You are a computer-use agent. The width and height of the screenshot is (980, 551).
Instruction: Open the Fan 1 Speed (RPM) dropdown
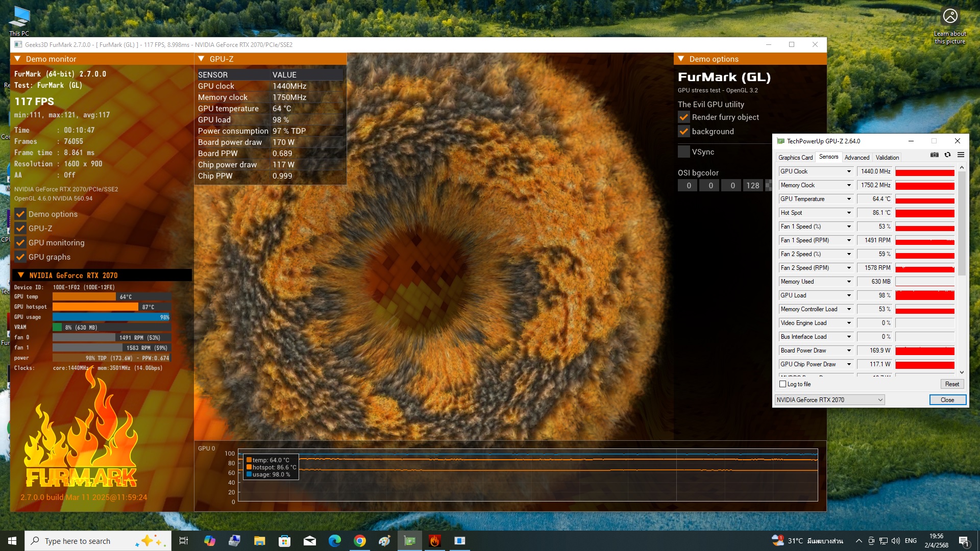click(849, 240)
